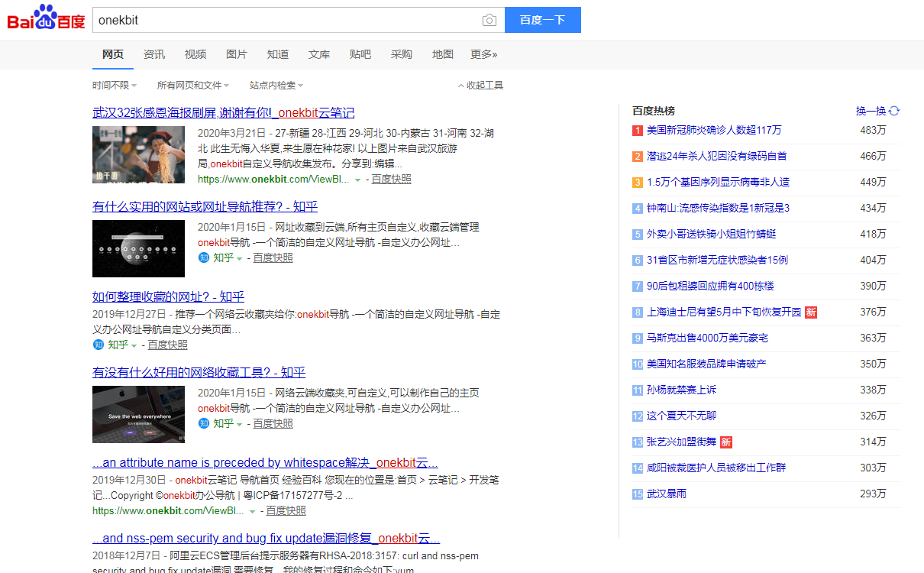Click the red number 1 rank badge
Screen dimensions: 924x573
[x=637, y=131]
